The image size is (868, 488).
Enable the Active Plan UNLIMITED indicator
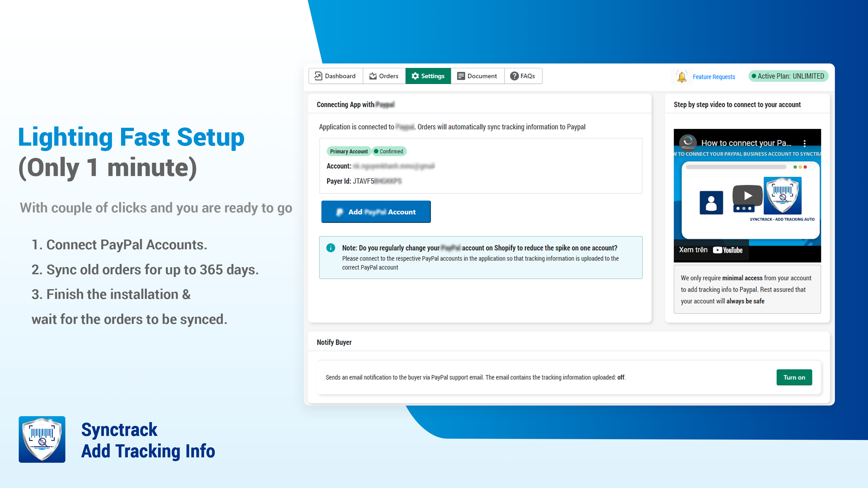coord(788,76)
